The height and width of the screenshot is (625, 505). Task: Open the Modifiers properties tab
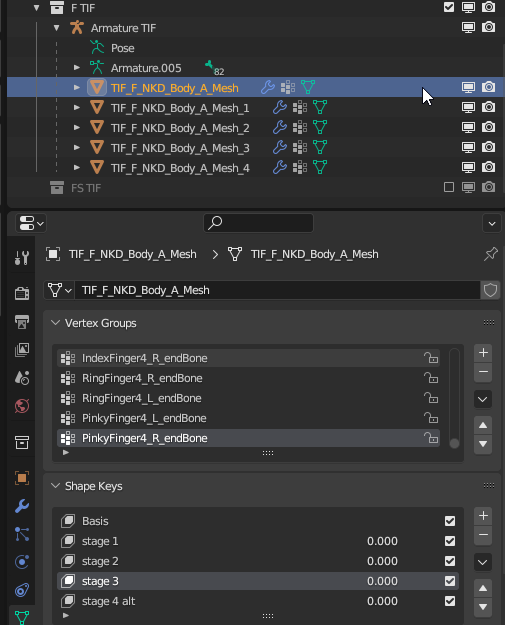(x=22, y=506)
